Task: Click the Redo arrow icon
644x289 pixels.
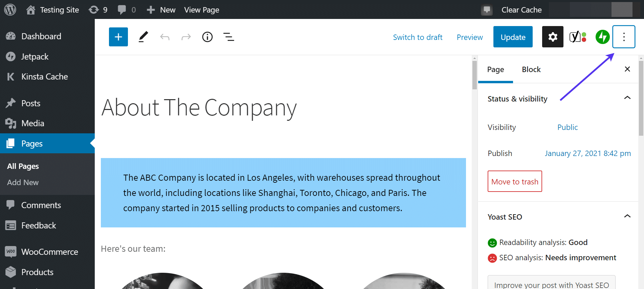Action: [186, 37]
